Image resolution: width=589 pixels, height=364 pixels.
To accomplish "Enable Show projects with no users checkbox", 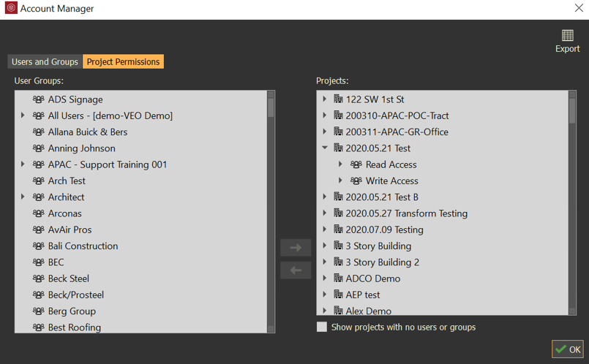I will point(322,327).
